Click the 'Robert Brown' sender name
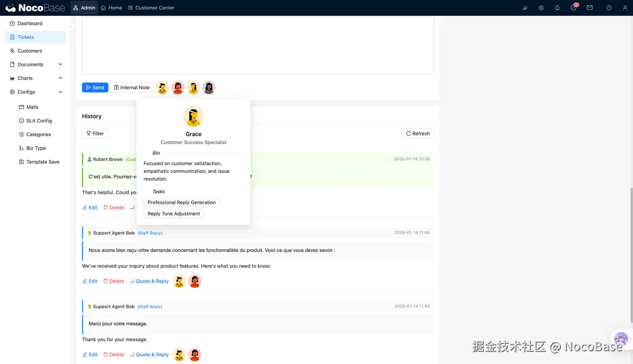The width and height of the screenshot is (633, 364). click(x=108, y=160)
